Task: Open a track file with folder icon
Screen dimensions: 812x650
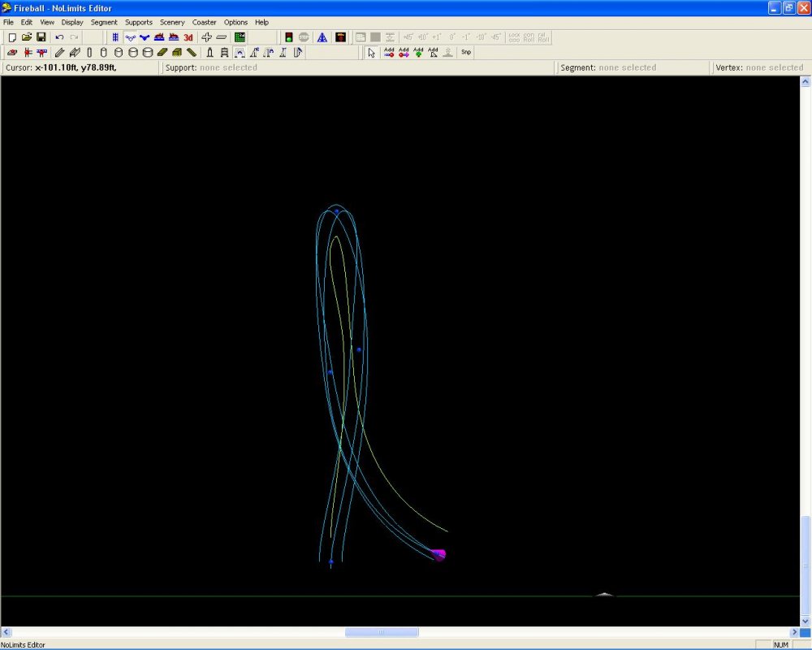Action: tap(27, 37)
